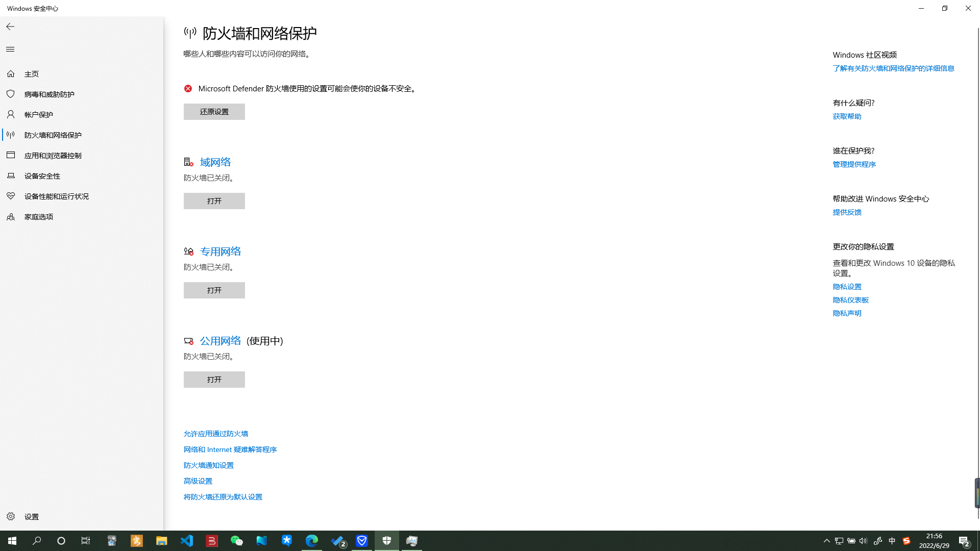Open File Explorer from taskbar
Viewport: 980px width, 551px height.
[162, 541]
